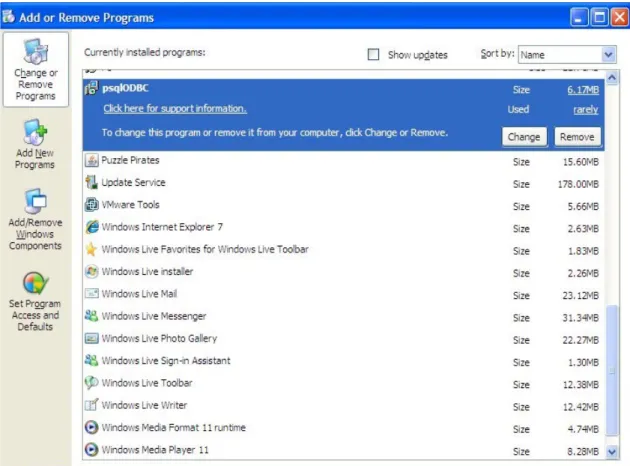
Task: Click the Windows Internet Explorer 7 icon
Action: (x=92, y=227)
